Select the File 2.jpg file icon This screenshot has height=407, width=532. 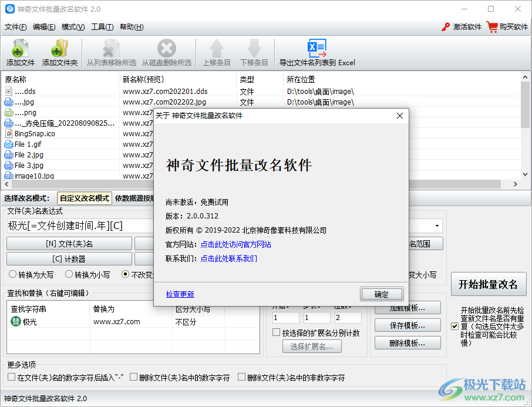tap(9, 155)
